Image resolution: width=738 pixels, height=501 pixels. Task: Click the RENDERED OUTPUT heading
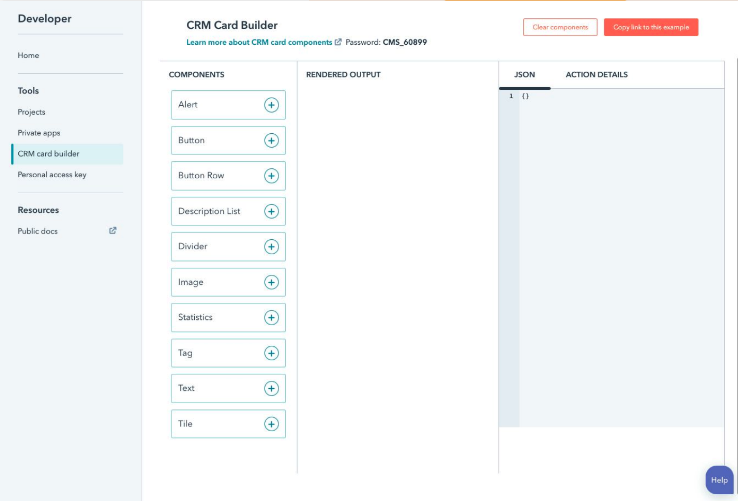(x=343, y=74)
